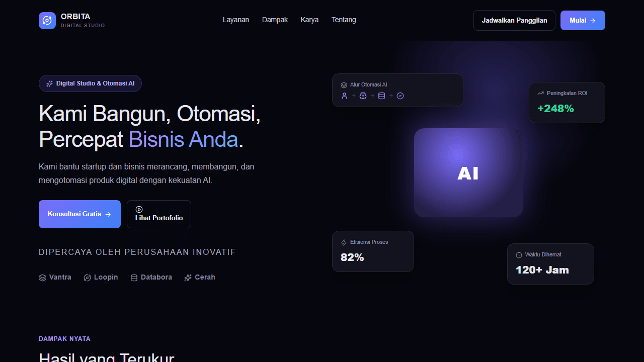Click the Digital Studio & Otomasi AI badge
The image size is (644, 362).
coord(90,83)
